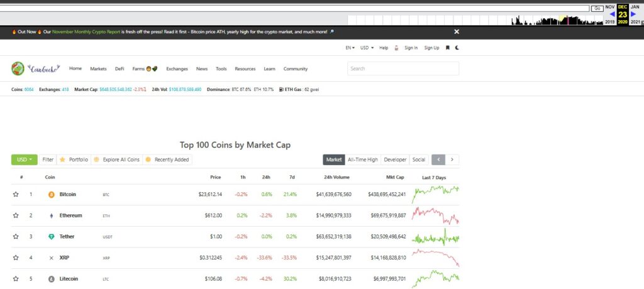Open the Coins count 6064 link
The width and height of the screenshot is (644, 289).
click(29, 89)
